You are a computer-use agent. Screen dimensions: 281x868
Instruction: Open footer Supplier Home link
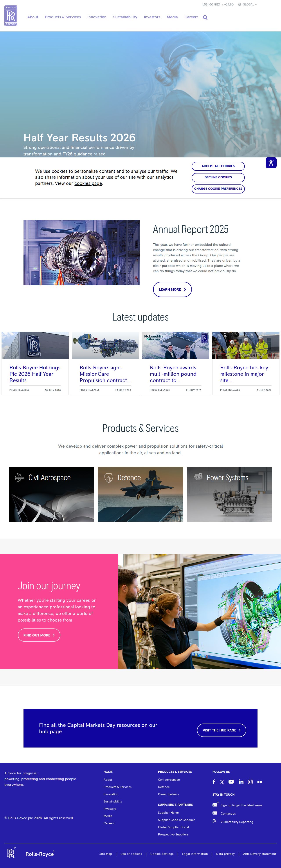click(168, 813)
